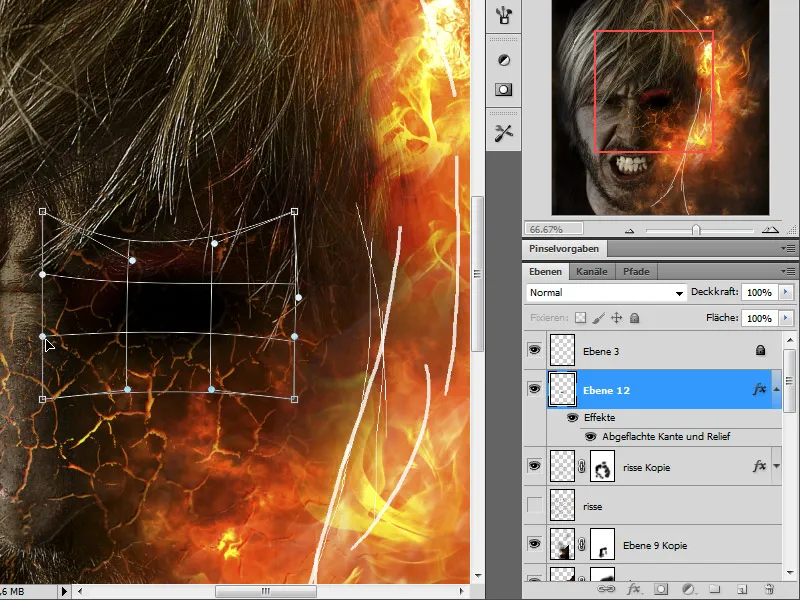Click mask link chain on Ebene 9 Kopie
This screenshot has width=800, height=600.
[x=582, y=544]
